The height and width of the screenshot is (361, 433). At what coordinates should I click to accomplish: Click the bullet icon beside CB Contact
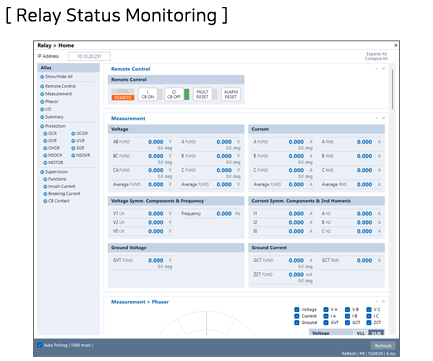pos(45,201)
